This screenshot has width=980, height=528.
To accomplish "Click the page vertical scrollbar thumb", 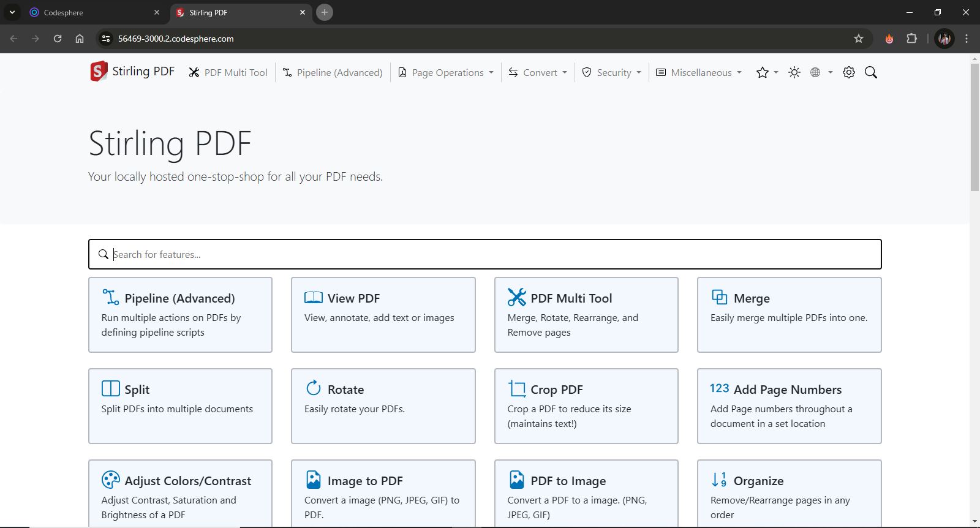I will coord(974,127).
